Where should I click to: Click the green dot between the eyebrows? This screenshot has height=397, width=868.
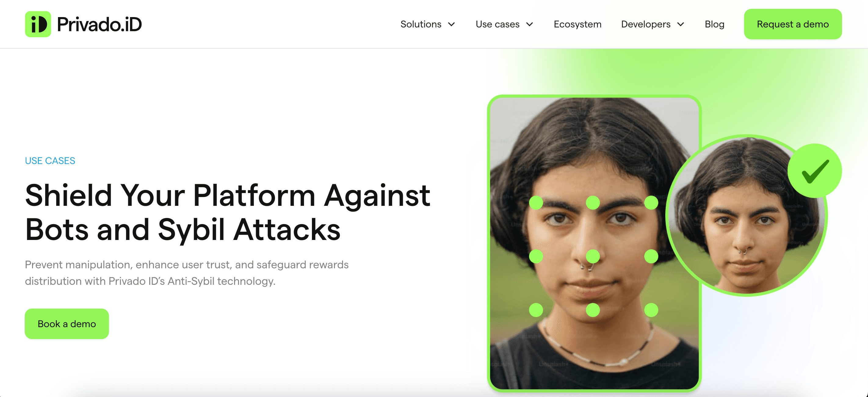593,203
